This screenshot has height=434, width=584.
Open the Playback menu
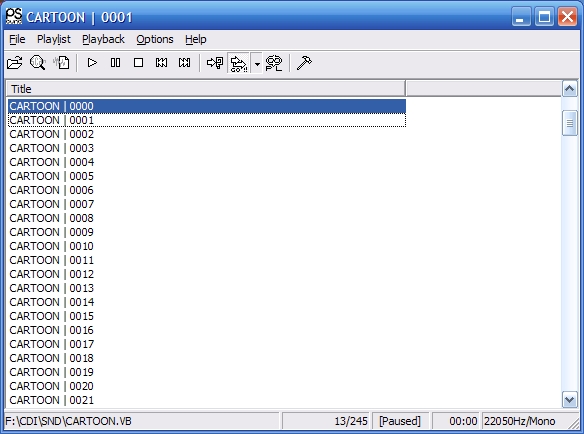coord(103,39)
